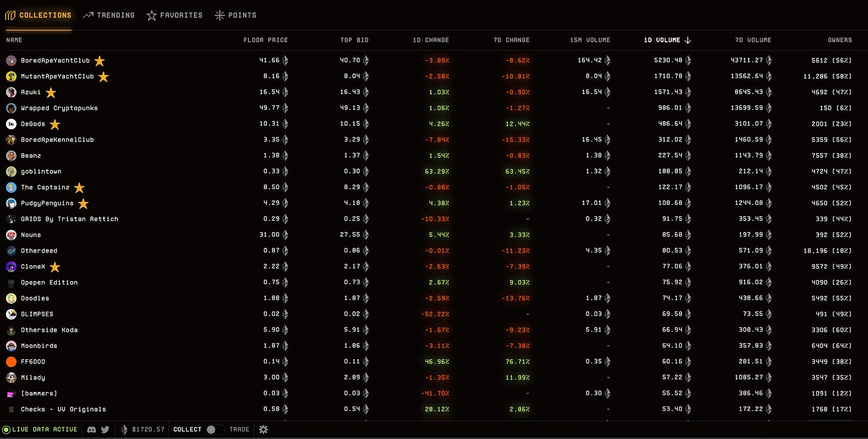Click Otherdeed owners 18,196 (18%)
The image size is (868, 439).
827,251
